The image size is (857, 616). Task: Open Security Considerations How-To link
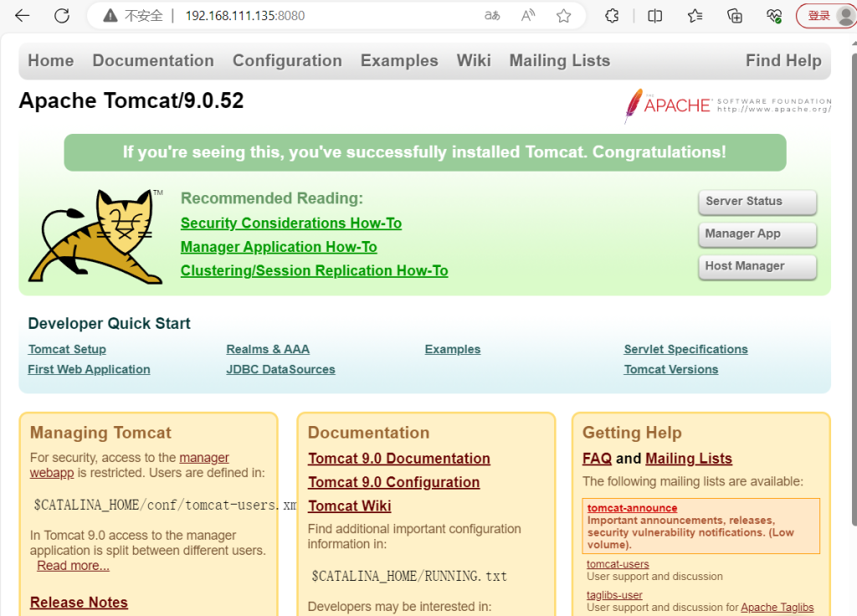click(290, 223)
